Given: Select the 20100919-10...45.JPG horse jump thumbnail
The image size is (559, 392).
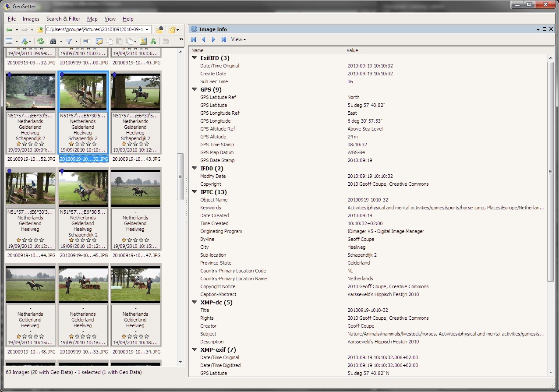Looking at the screenshot, I should (x=83, y=187).
